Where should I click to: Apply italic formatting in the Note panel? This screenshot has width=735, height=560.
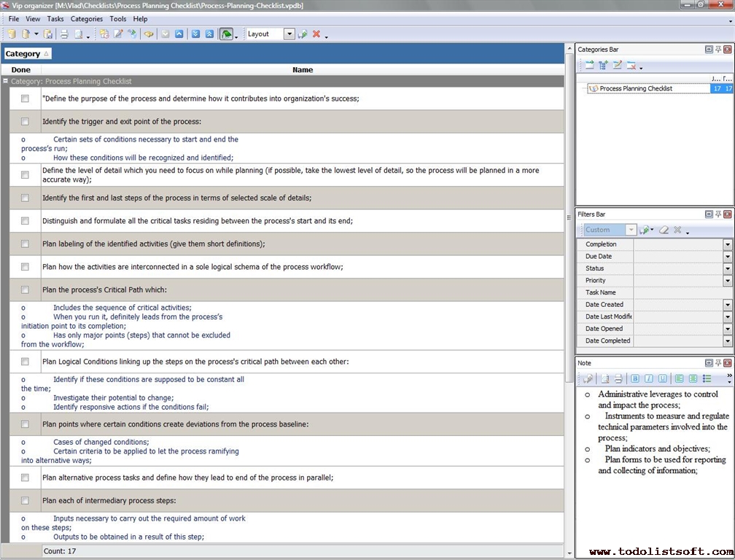pos(649,378)
